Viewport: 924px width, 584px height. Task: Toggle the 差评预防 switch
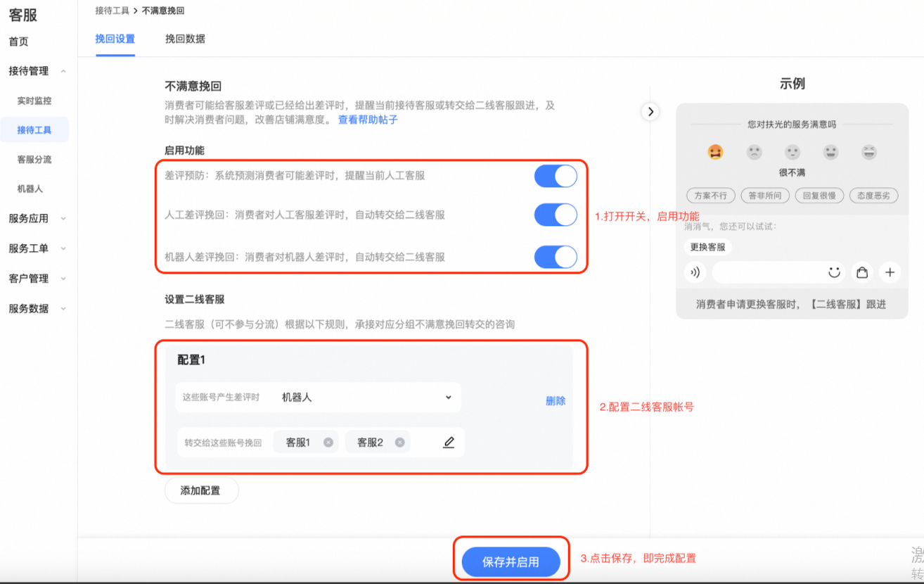556,176
